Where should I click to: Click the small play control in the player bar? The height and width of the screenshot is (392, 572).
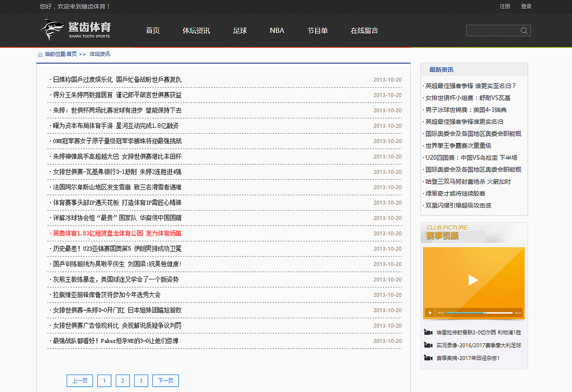click(x=430, y=312)
